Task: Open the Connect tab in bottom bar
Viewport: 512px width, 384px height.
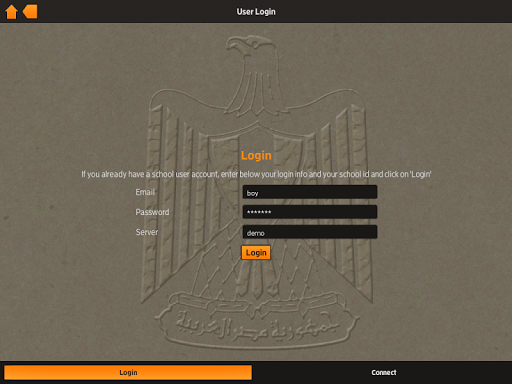Action: point(384,372)
